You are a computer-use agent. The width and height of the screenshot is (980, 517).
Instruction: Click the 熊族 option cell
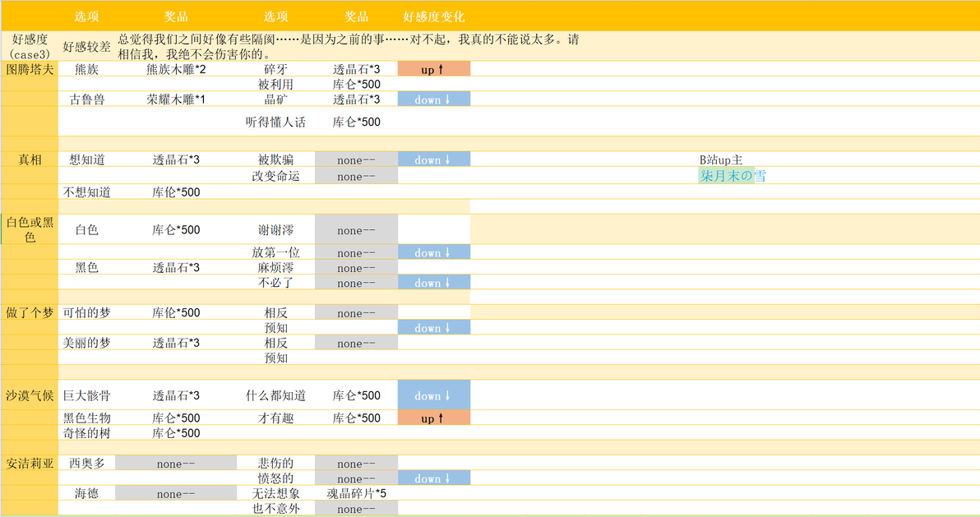click(x=87, y=69)
